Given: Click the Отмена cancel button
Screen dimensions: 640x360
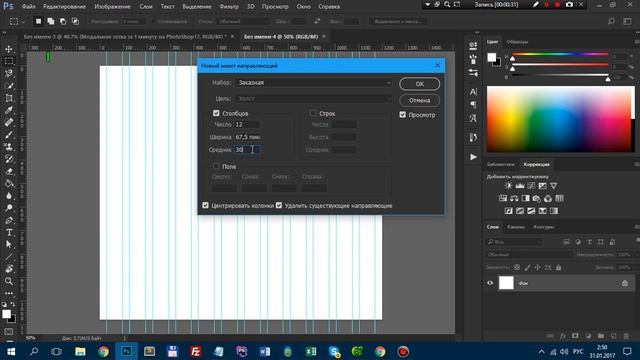Looking at the screenshot, I should coord(420,100).
